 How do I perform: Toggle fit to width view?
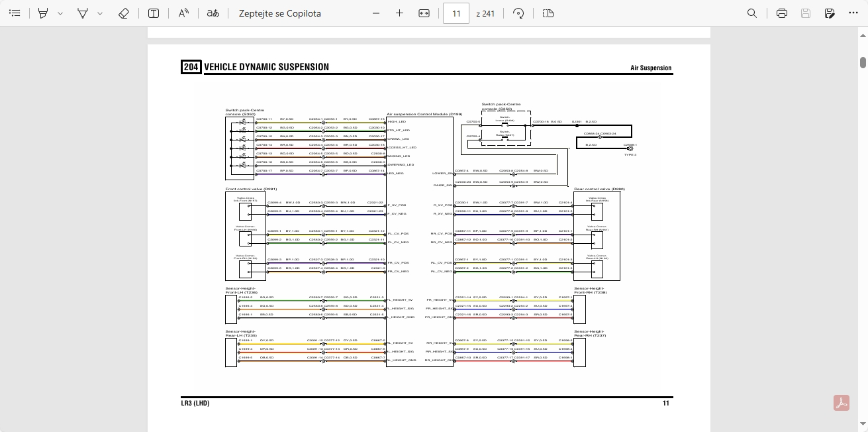coord(424,13)
